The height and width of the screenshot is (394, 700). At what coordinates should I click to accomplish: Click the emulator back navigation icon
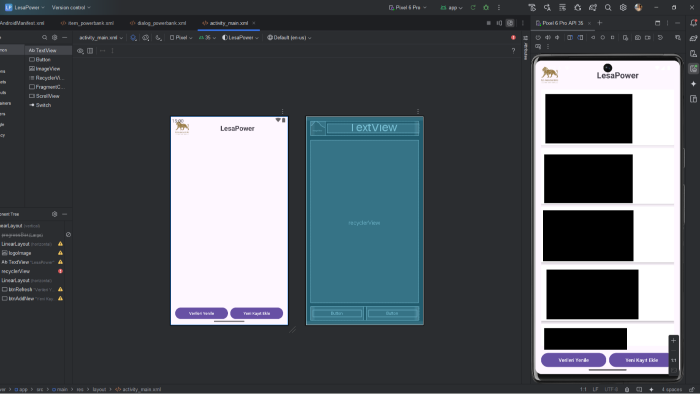pos(593,38)
